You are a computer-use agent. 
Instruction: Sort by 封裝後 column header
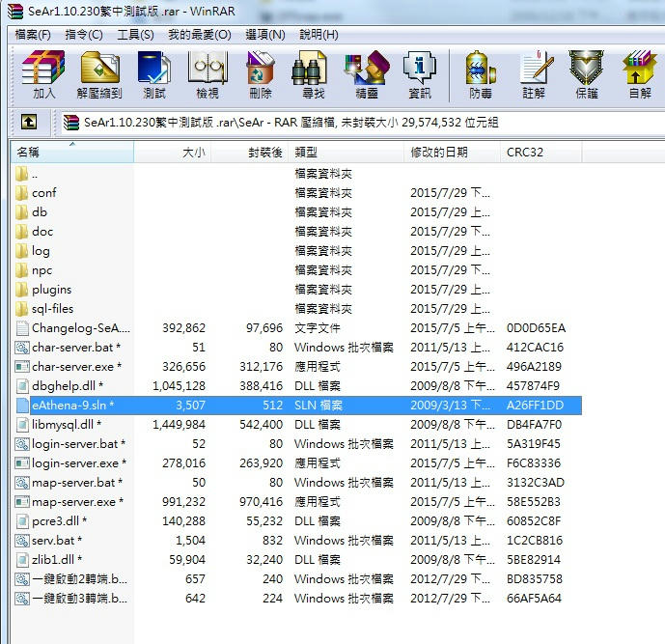point(250,152)
